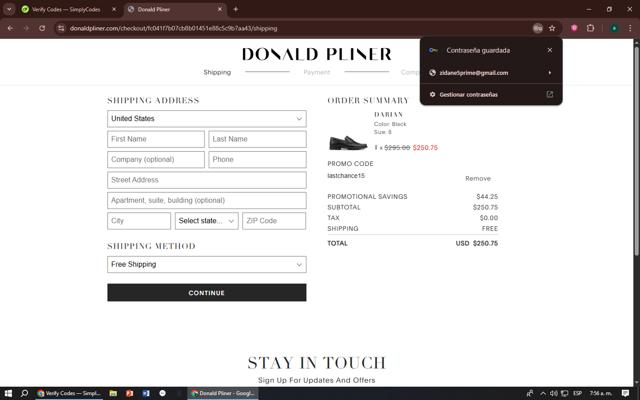Viewport: 640px width, 400px height.
Task: Open the Extensions puzzle icon
Action: [590, 28]
